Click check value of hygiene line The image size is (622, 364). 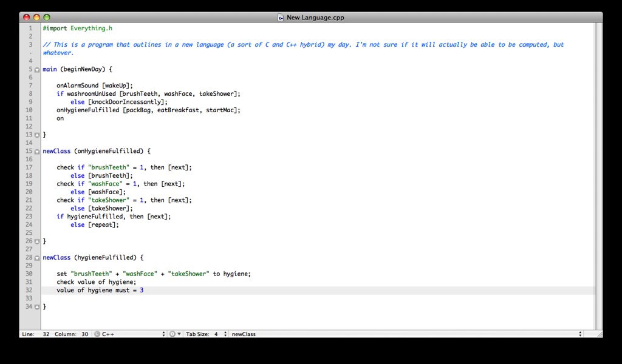(97, 282)
